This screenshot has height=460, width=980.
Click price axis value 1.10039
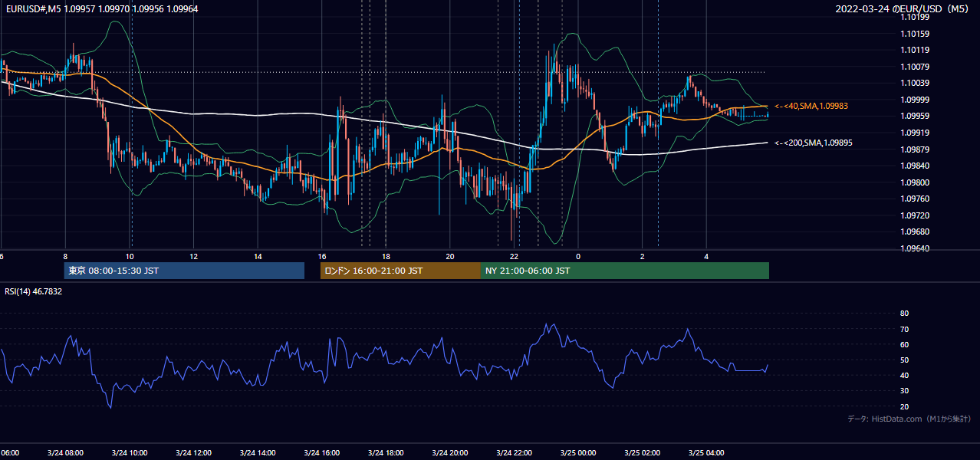pos(915,83)
